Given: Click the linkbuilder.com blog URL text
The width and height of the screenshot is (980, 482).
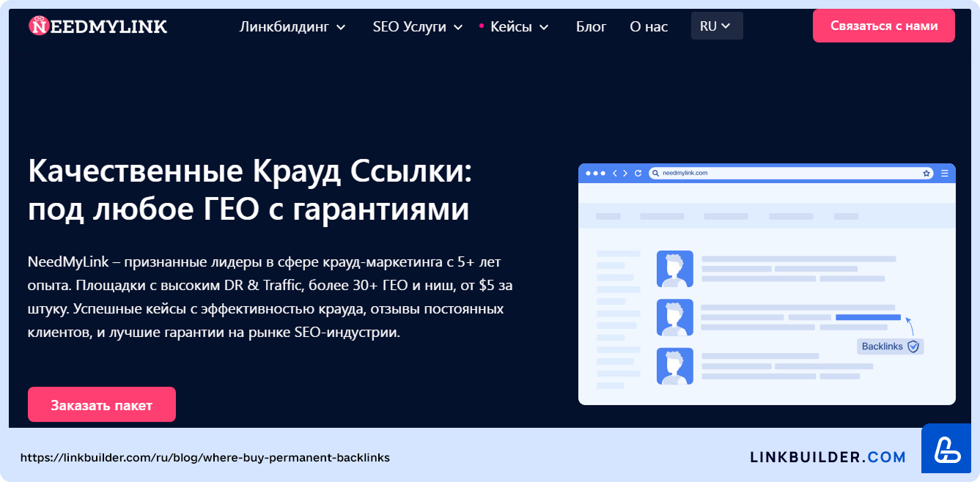Looking at the screenshot, I should [205, 458].
